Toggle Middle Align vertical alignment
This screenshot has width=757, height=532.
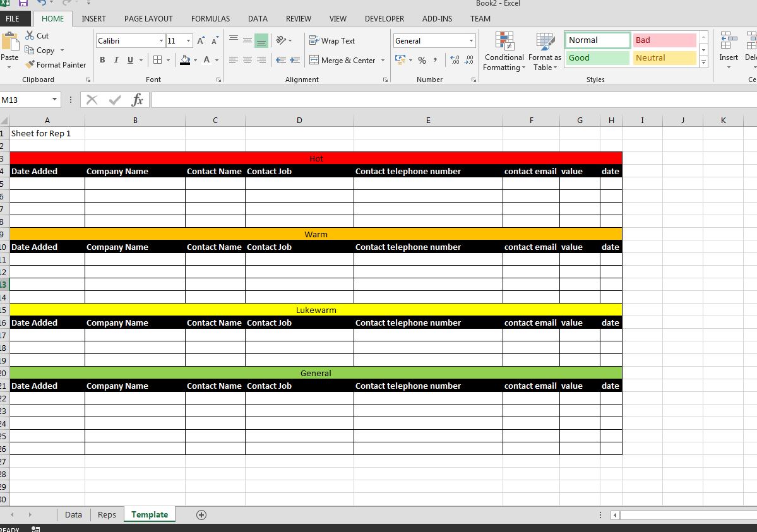[x=247, y=40]
